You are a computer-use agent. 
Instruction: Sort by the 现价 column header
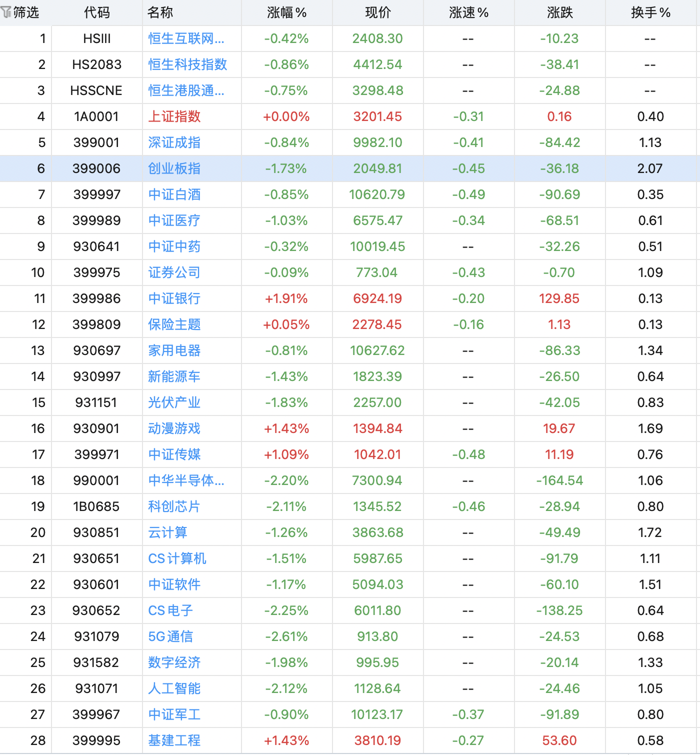[377, 12]
